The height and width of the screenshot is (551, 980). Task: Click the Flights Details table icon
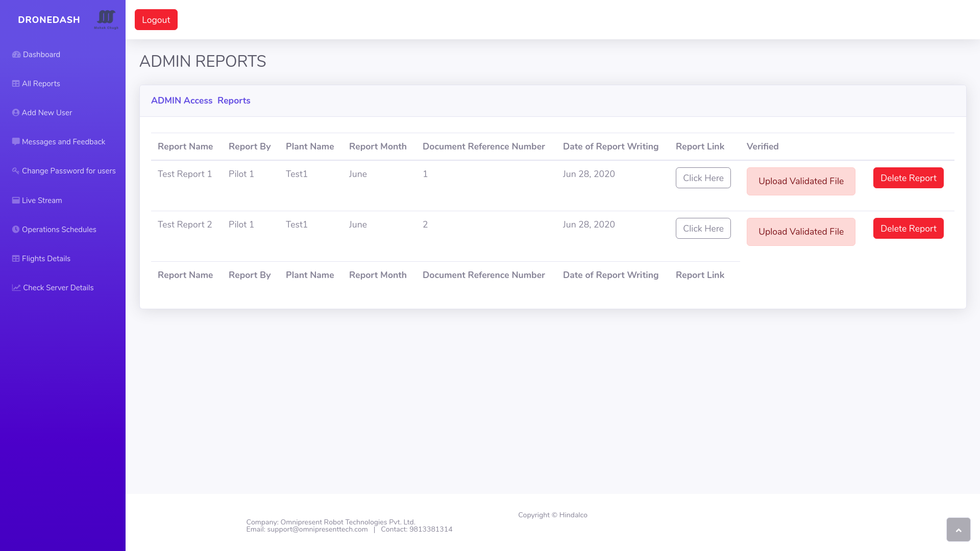16,259
